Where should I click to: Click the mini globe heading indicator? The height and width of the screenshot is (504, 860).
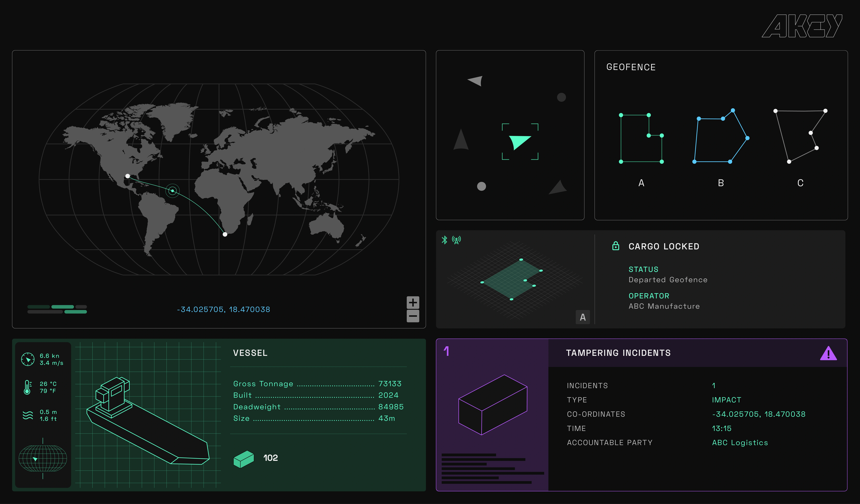(43, 458)
